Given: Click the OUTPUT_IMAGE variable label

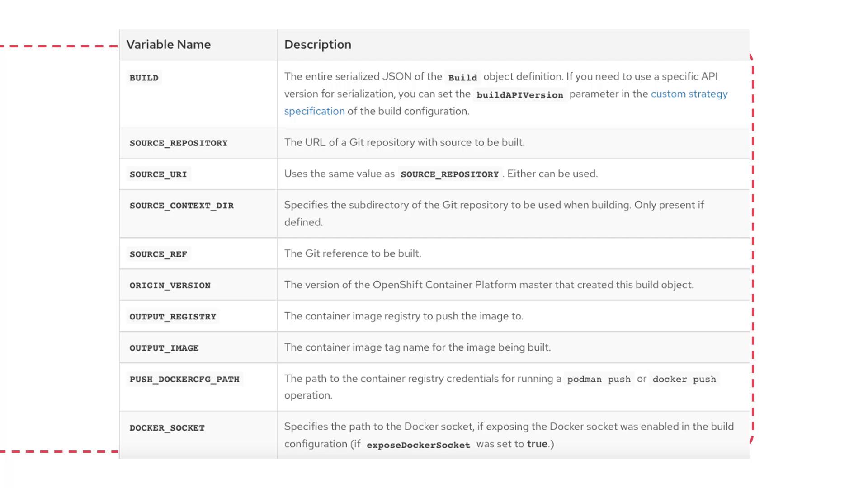Looking at the screenshot, I should click(164, 348).
